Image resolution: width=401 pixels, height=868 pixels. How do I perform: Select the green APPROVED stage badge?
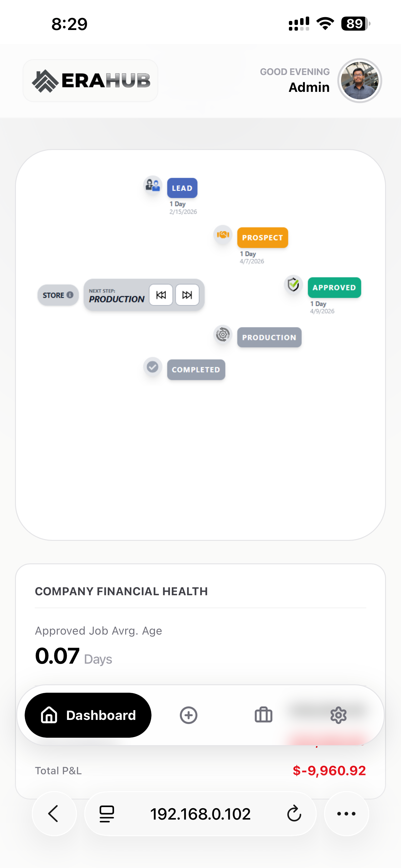tap(334, 287)
